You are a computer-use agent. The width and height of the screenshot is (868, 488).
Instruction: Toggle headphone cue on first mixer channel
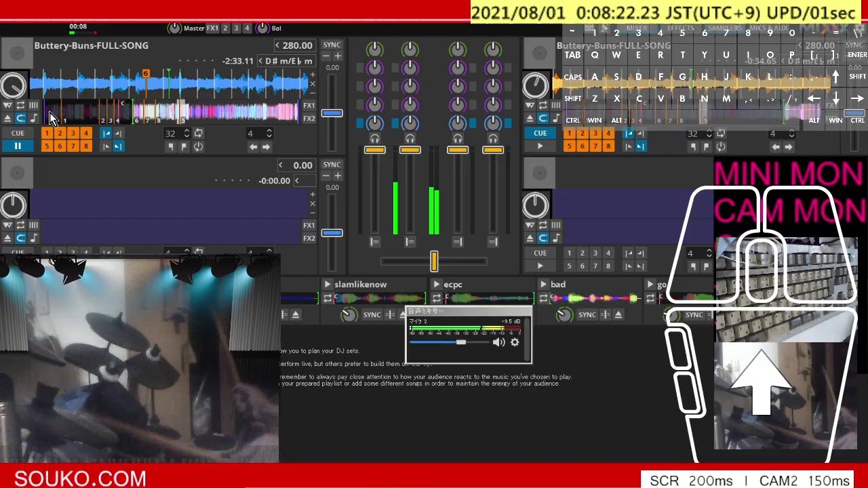(374, 138)
